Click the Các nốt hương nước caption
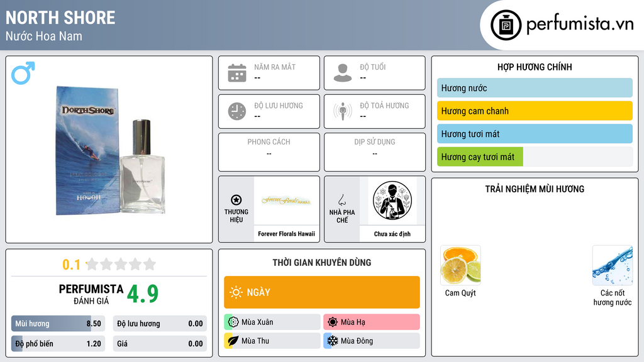The image size is (644, 362). pyautogui.click(x=613, y=297)
